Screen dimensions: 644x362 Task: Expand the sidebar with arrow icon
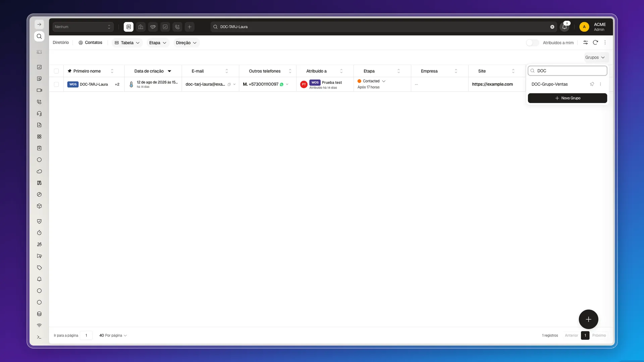click(x=39, y=24)
